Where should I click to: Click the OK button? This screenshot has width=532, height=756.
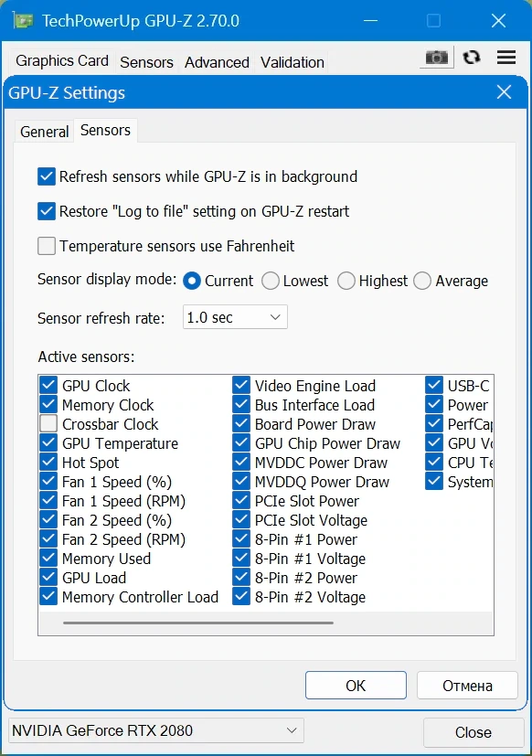pyautogui.click(x=356, y=685)
